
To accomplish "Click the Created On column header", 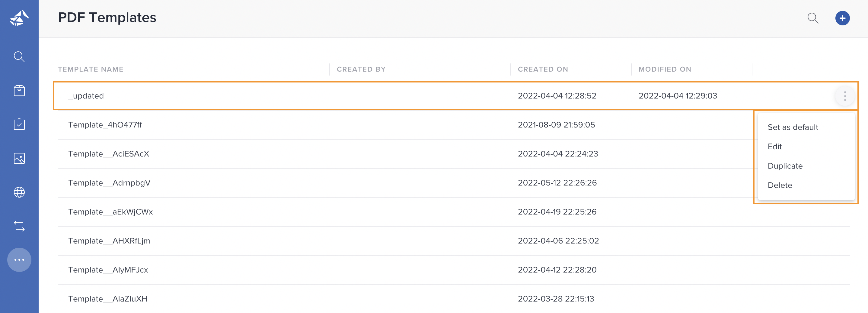I will pyautogui.click(x=543, y=69).
